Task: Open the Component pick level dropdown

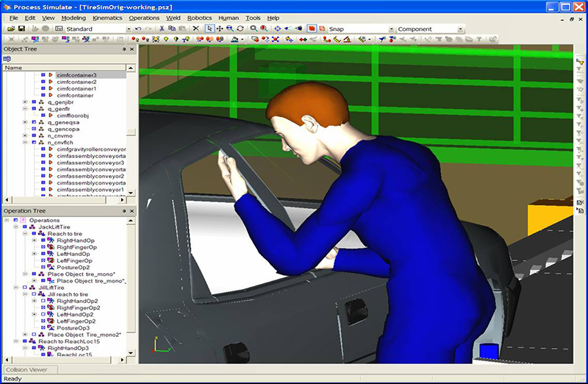Action: click(x=460, y=29)
